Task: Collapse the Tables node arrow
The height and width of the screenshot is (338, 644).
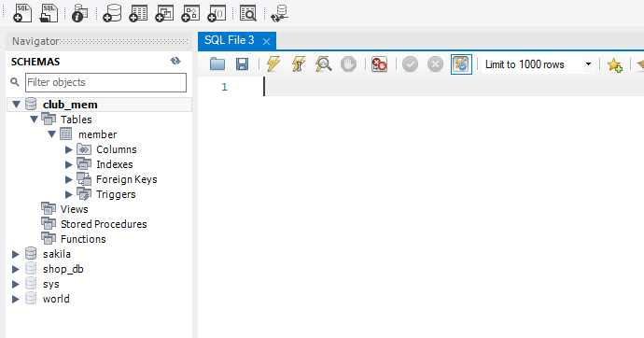Action: (34, 120)
